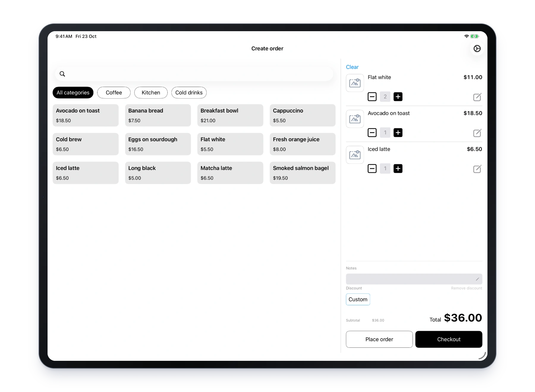Filter menu by Cold drinks category
The width and height of the screenshot is (535, 392).
pyautogui.click(x=189, y=93)
